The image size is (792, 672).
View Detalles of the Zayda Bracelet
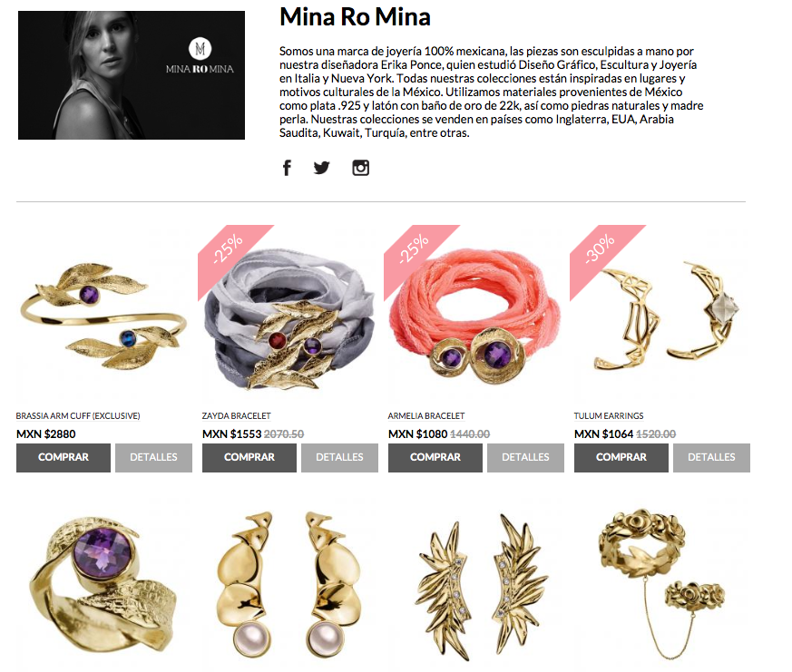[339, 457]
